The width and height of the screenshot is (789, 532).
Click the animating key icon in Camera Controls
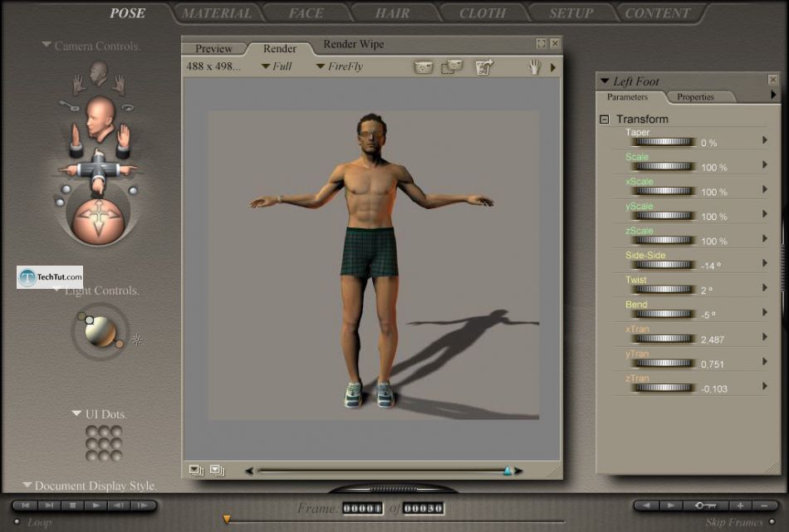70,105
